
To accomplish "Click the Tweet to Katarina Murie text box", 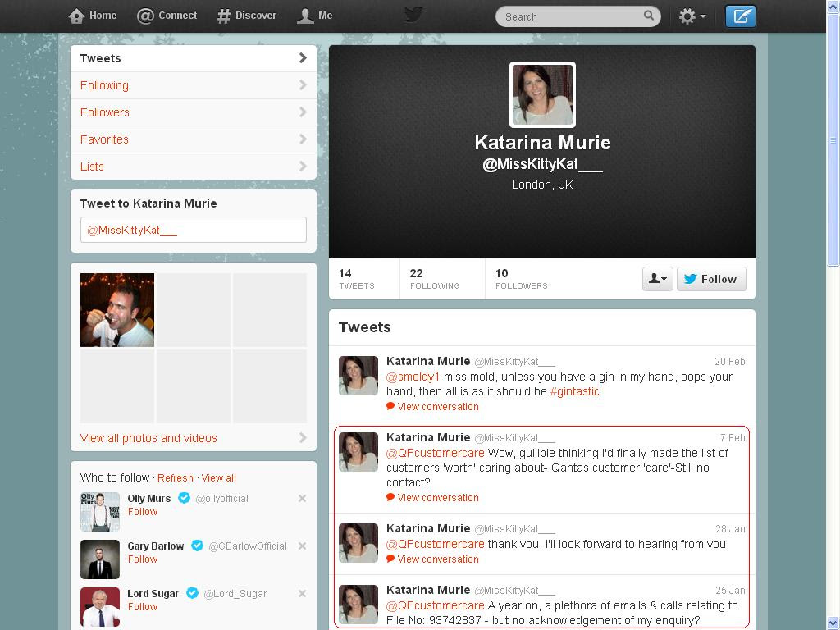I will tap(194, 230).
